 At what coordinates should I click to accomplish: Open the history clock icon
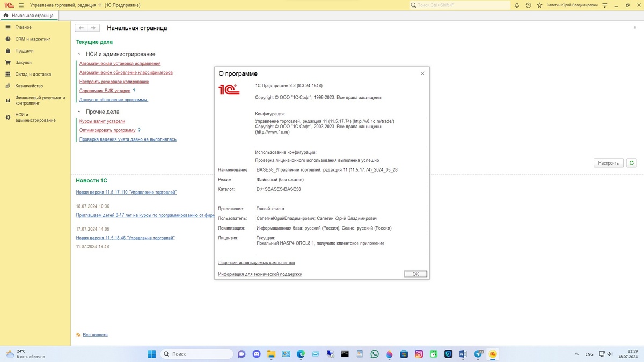click(x=528, y=5)
